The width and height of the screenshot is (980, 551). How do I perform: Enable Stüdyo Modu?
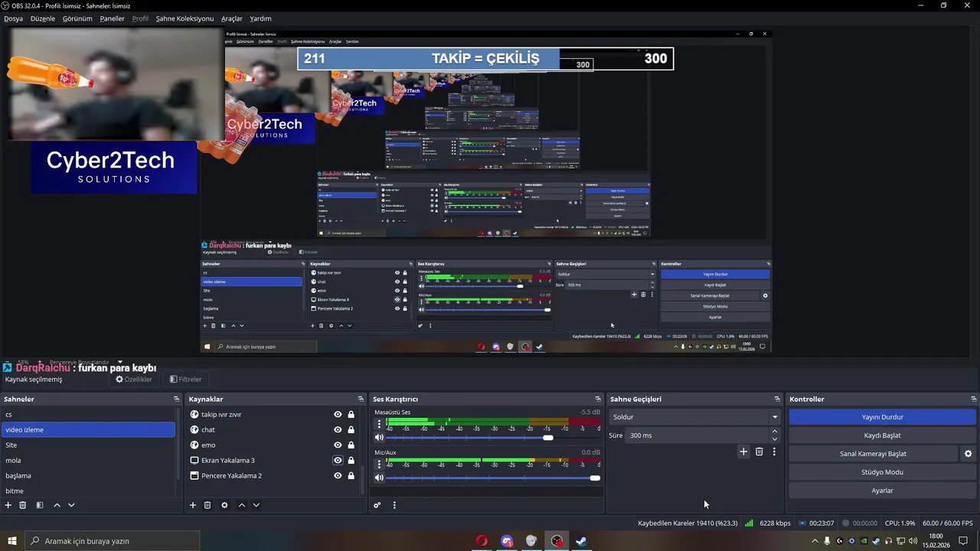click(x=882, y=472)
